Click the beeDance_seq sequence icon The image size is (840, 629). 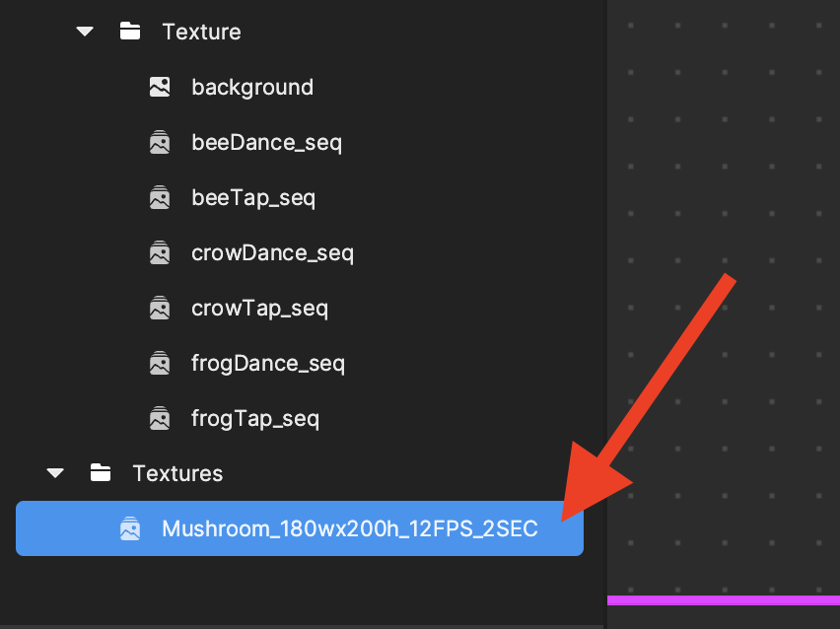[159, 142]
